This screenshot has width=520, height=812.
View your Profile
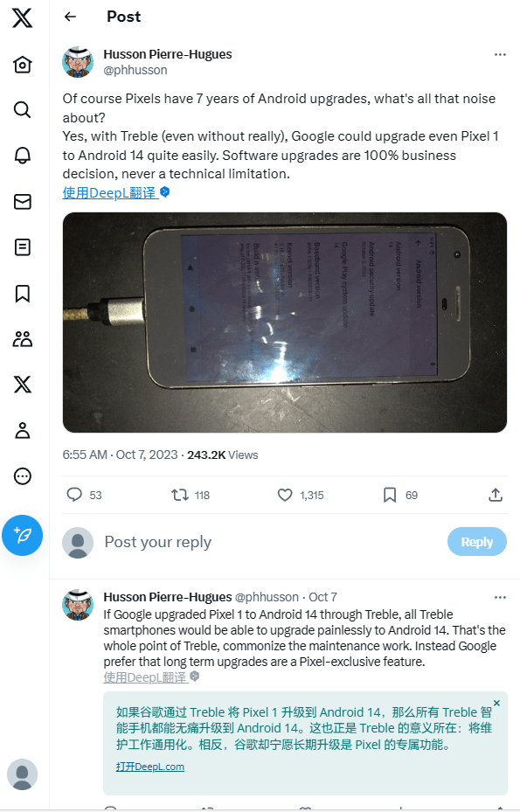[22, 430]
